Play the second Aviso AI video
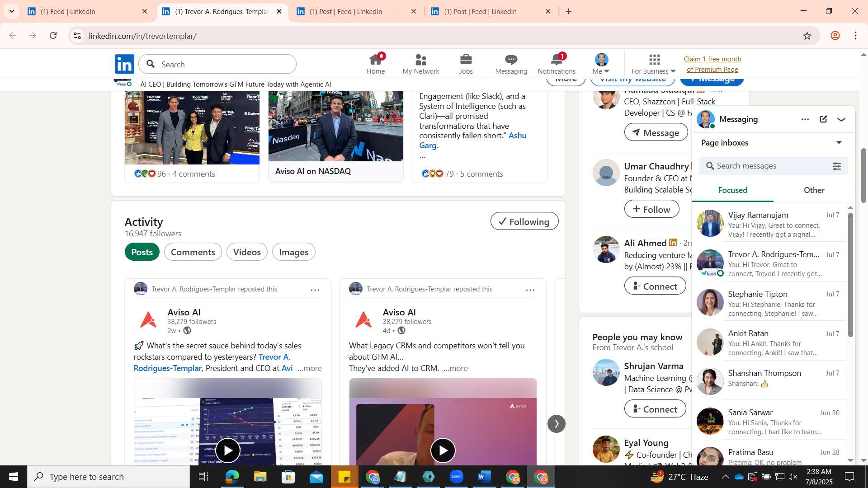 point(443,450)
